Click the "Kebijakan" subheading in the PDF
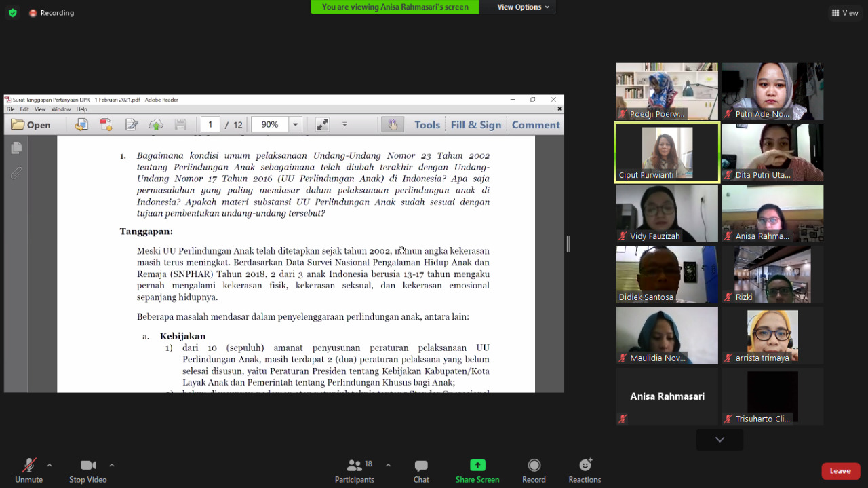 click(182, 336)
